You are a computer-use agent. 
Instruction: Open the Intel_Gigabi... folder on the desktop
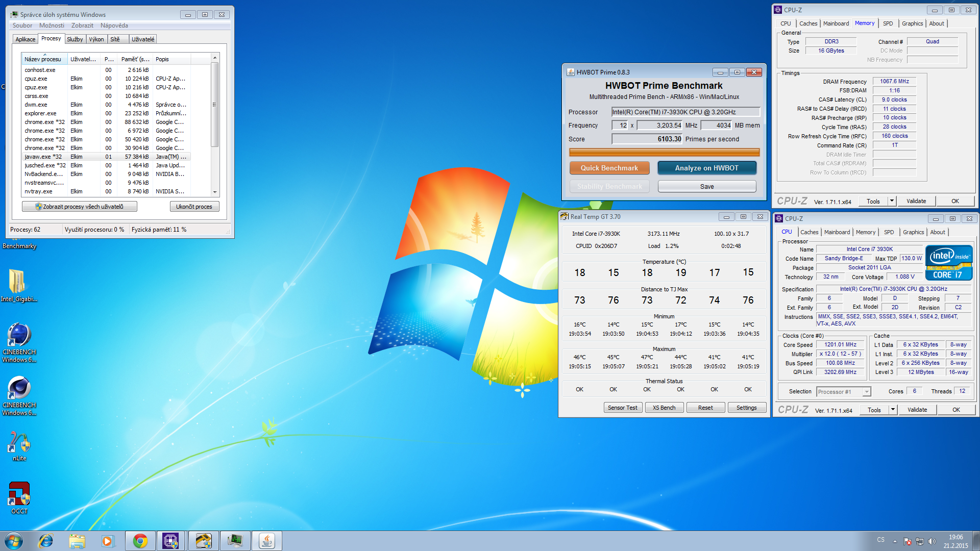point(18,286)
